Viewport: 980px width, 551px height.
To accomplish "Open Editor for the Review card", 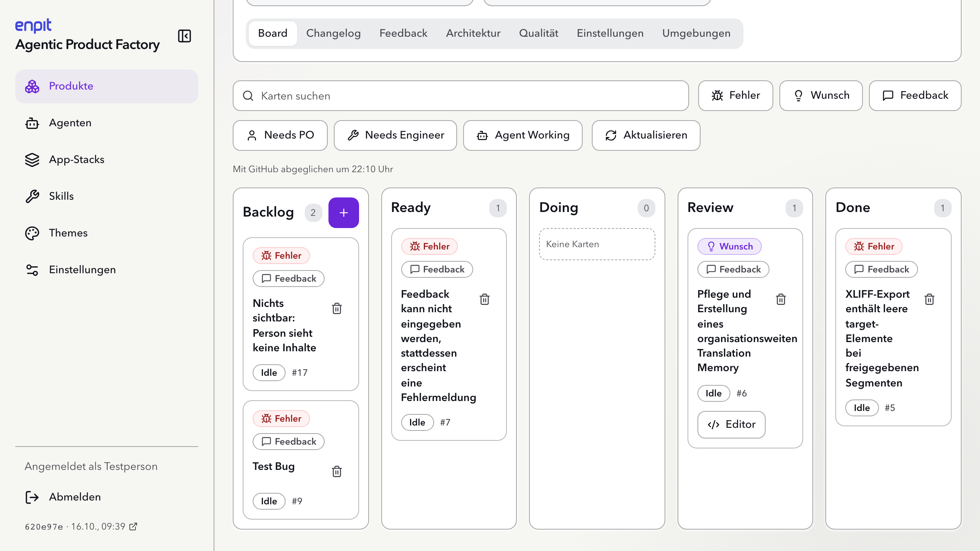I will 731,424.
